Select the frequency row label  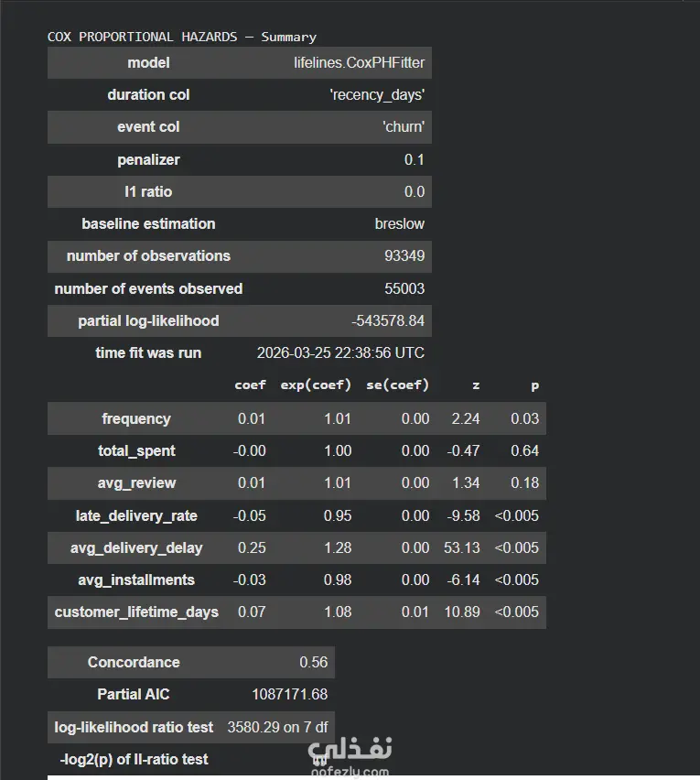(x=136, y=419)
